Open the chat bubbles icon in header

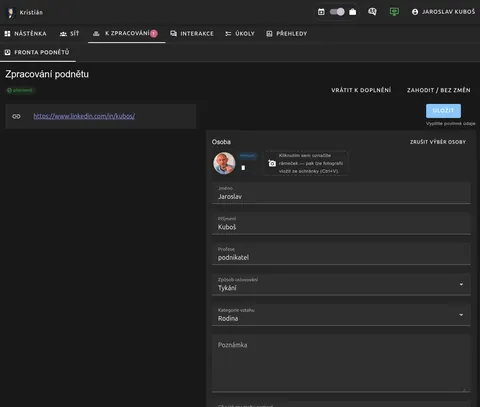click(372, 12)
